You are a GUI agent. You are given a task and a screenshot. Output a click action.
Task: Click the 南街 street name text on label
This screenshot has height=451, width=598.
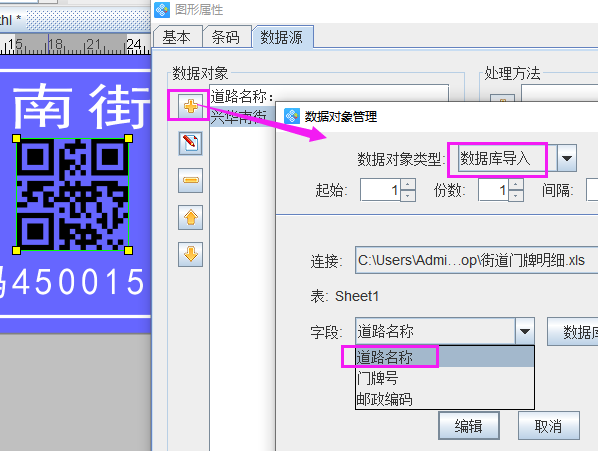point(82,106)
